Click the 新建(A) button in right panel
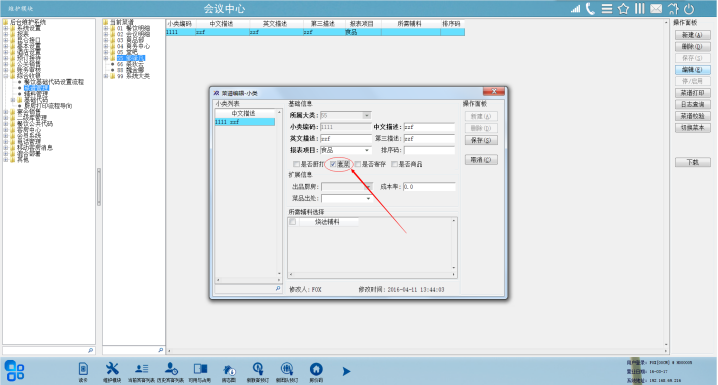The width and height of the screenshot is (718, 385). pyautogui.click(x=692, y=35)
